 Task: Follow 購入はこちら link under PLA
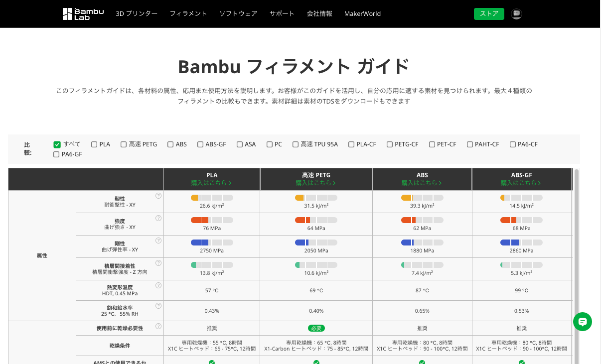point(212,183)
